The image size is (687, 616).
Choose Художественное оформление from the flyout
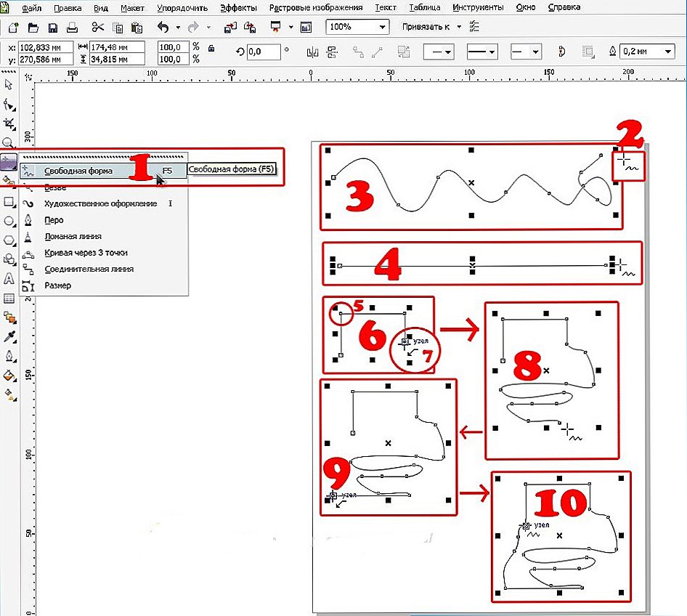coord(103,203)
